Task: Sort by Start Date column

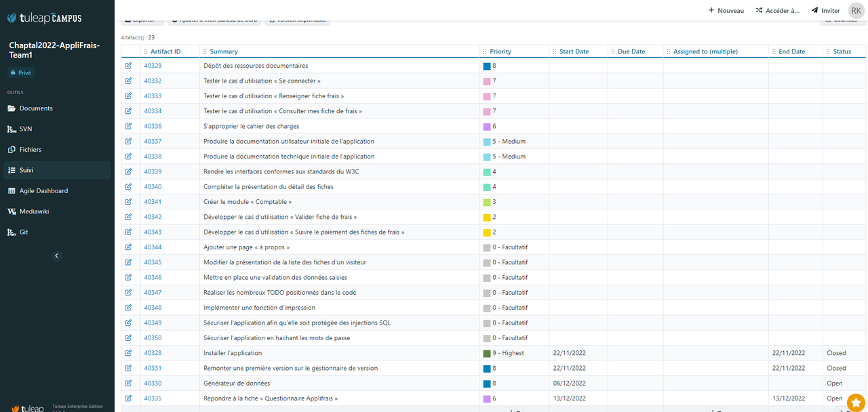Action: 574,52
